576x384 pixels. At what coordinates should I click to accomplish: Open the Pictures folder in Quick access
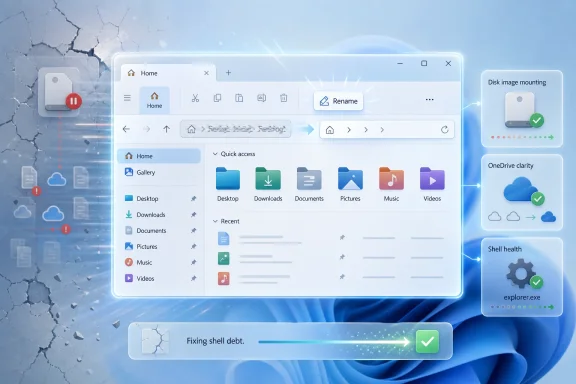point(350,184)
